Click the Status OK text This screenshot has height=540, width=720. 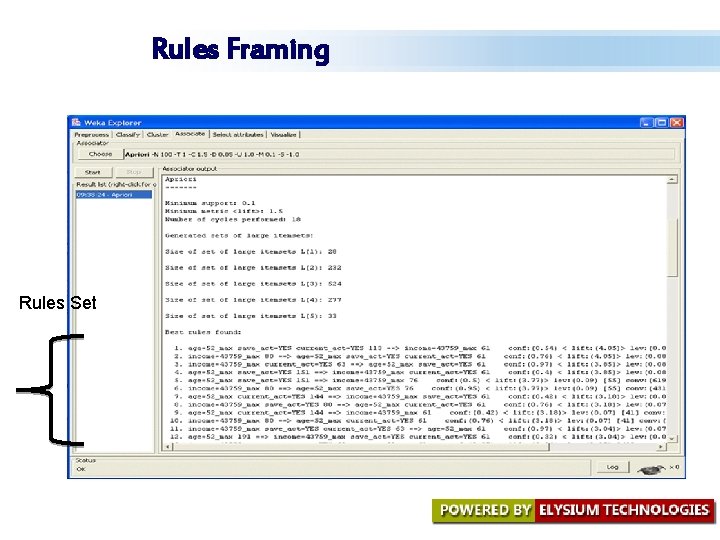pyautogui.click(x=81, y=469)
